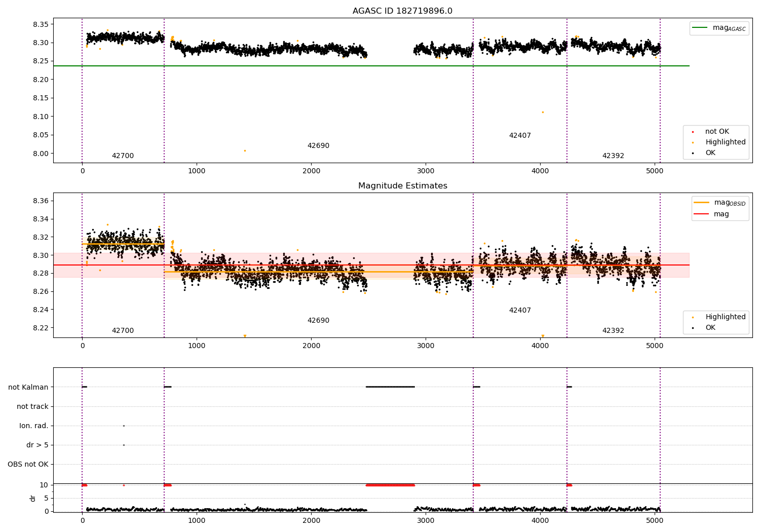This screenshot has width=760, height=532.
Task: Click the 8.00 tick label on top plot
Action: [x=40, y=154]
